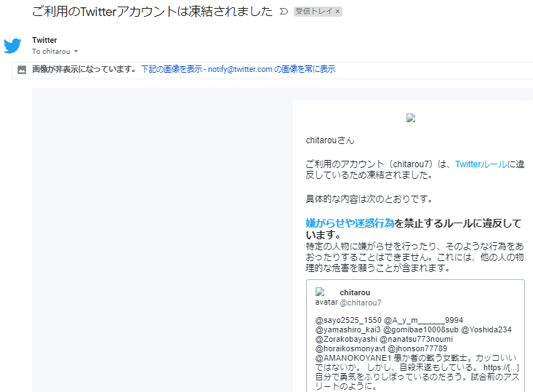Screen dimensions: 533x392
Task: Click the @horaikosmonyavt mention
Action: pos(350,349)
